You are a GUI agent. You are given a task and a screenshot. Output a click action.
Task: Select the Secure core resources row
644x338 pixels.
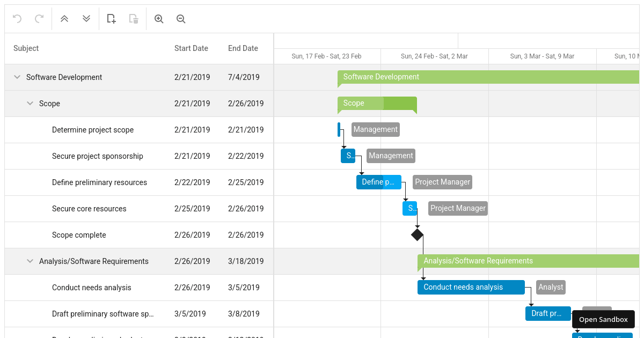pyautogui.click(x=139, y=209)
